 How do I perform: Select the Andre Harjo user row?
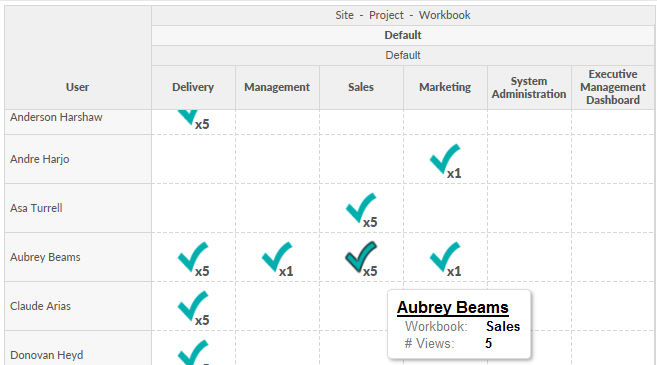coord(78,159)
